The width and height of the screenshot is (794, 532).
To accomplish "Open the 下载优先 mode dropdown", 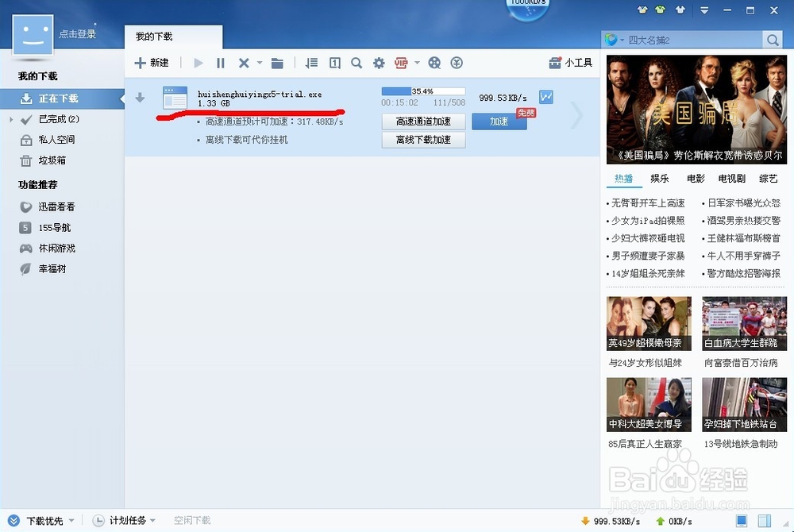I will (41, 520).
